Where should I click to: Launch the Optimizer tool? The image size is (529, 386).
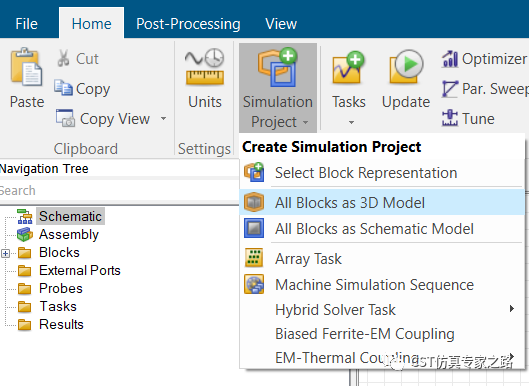click(484, 59)
